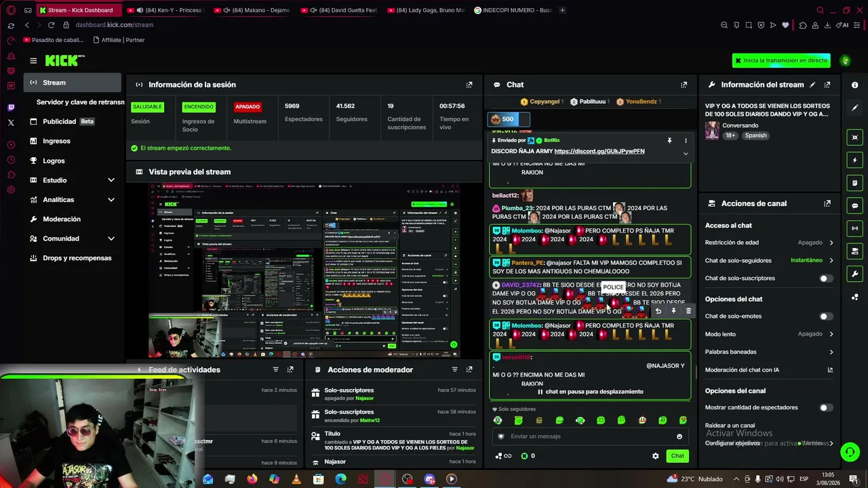Pop out the Chat panel

tap(684, 85)
